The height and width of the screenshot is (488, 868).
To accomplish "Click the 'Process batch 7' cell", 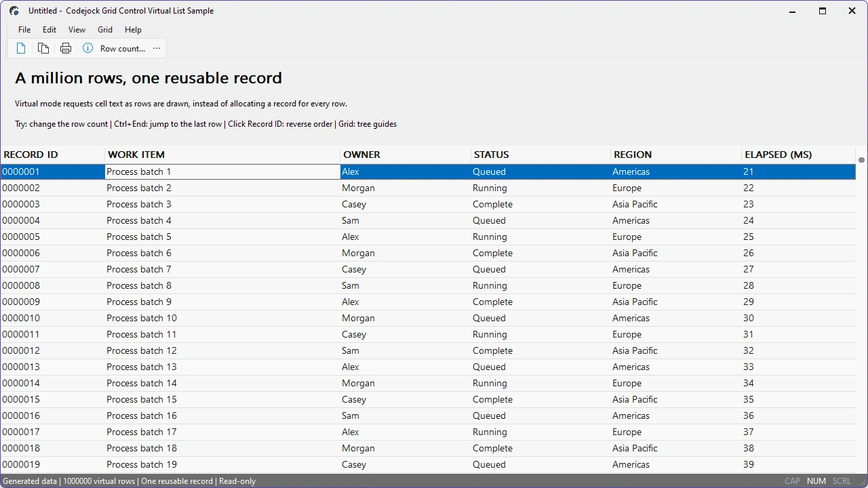I will pyautogui.click(x=222, y=269).
